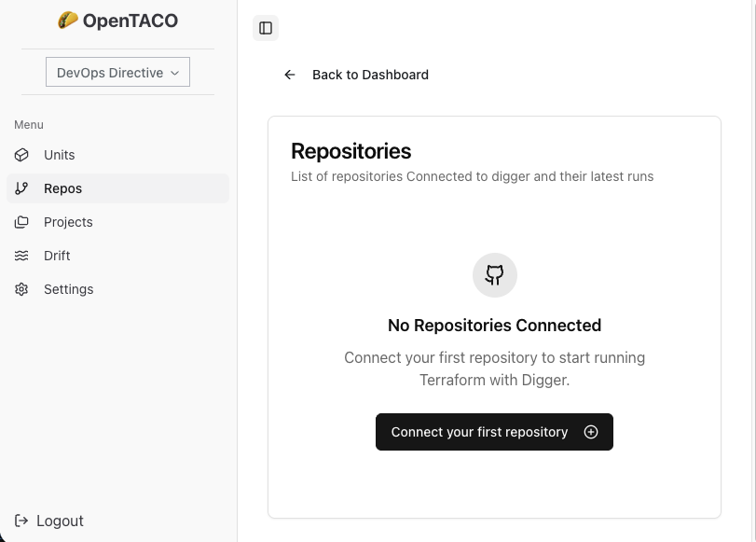Click the Drift waves icon

(x=21, y=256)
